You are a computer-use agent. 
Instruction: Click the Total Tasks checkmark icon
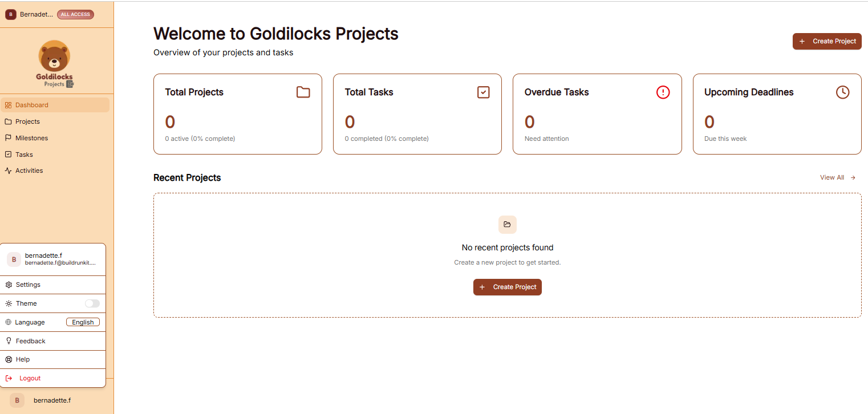484,92
